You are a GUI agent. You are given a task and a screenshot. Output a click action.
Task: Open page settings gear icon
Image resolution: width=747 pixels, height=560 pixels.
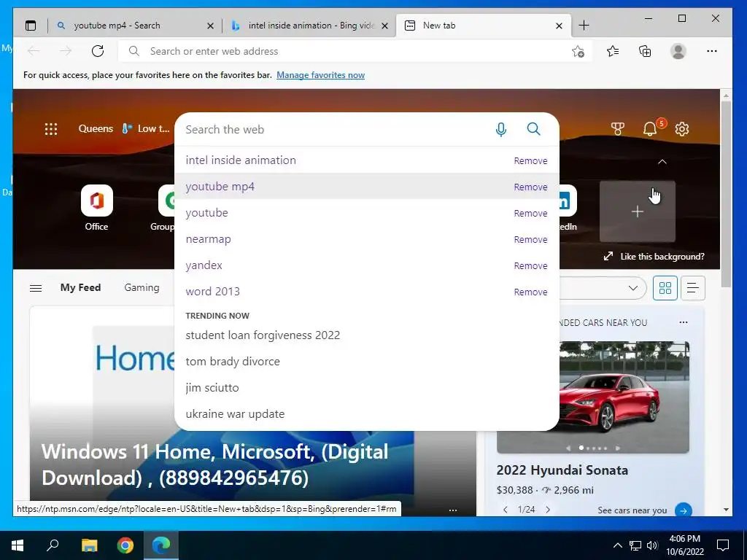[x=682, y=129]
